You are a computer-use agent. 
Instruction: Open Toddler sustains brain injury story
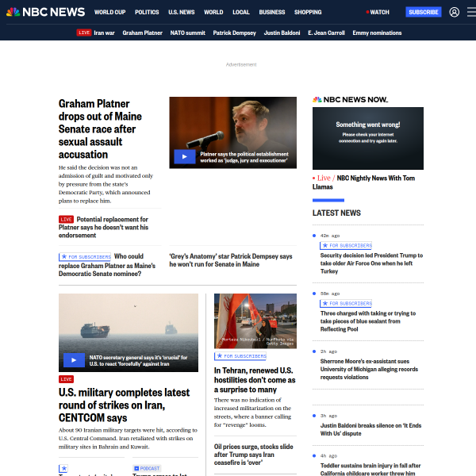370,470
